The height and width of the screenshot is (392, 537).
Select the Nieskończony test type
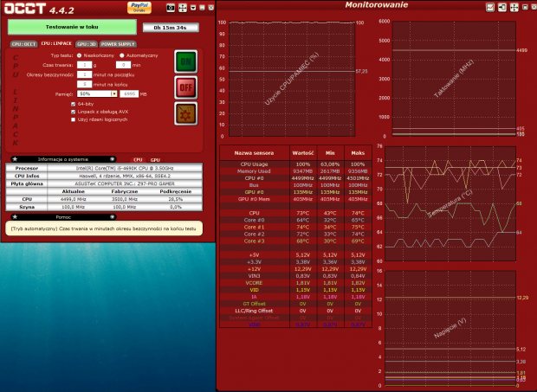(79, 55)
